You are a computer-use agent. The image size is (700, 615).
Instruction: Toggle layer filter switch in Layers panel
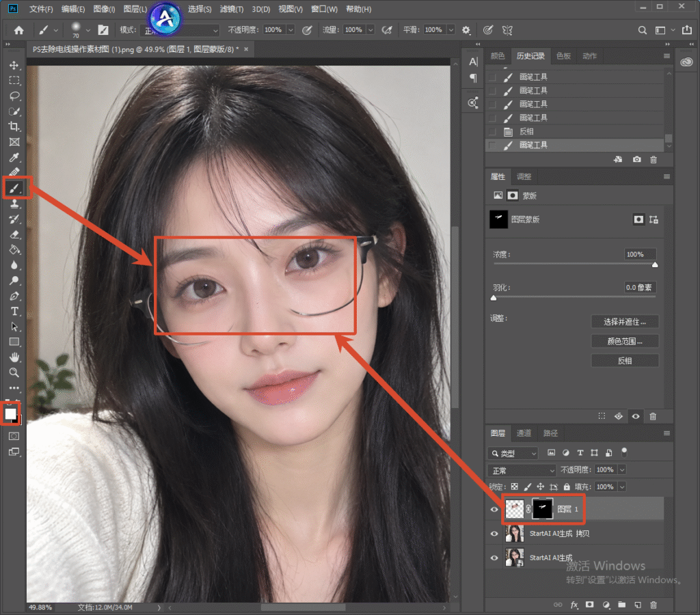click(624, 452)
